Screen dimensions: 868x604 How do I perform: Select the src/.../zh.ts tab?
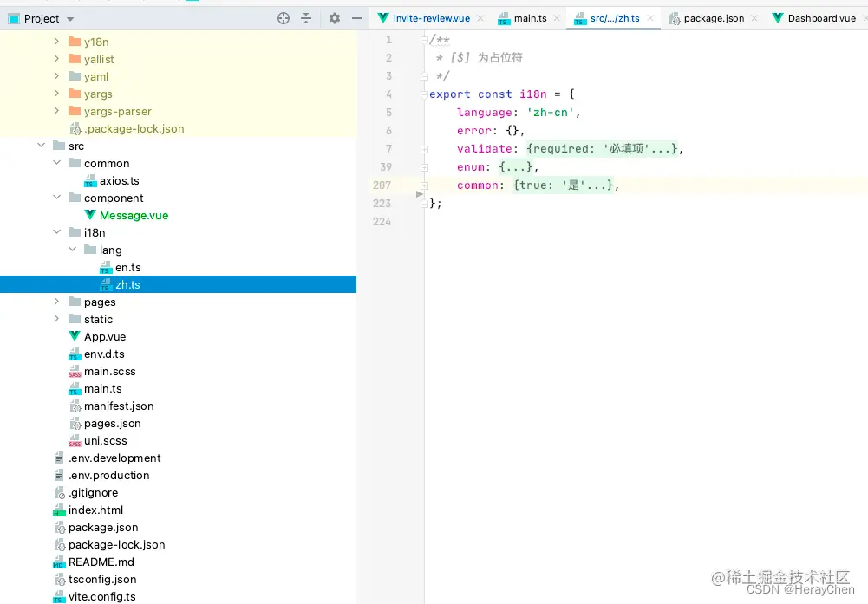pos(615,18)
